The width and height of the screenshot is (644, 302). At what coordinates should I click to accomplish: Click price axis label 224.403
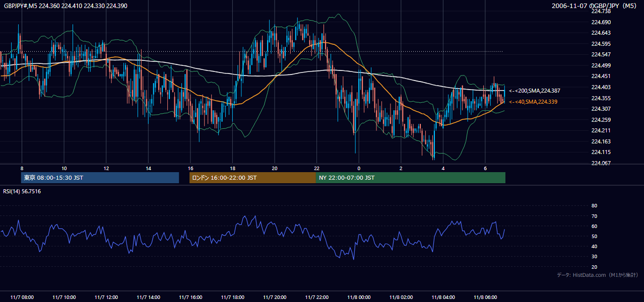point(601,87)
